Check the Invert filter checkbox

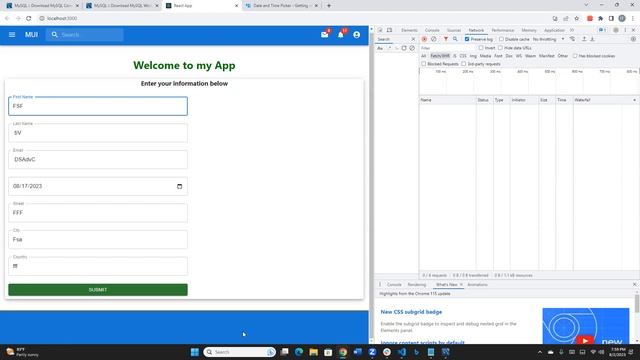coord(481,48)
